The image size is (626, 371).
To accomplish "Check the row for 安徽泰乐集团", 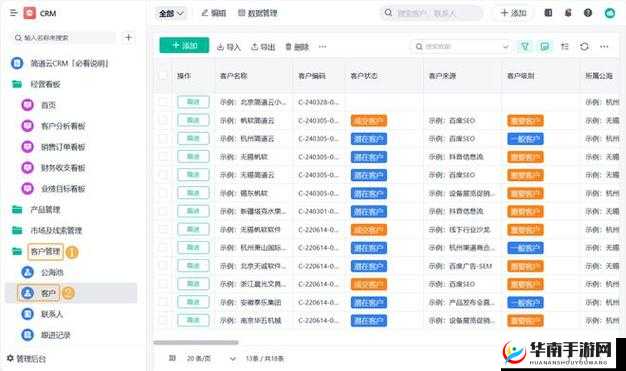I will tap(163, 302).
